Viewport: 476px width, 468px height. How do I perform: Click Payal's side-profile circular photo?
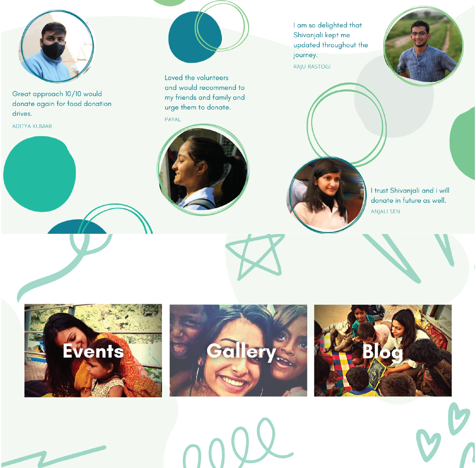pos(203,170)
